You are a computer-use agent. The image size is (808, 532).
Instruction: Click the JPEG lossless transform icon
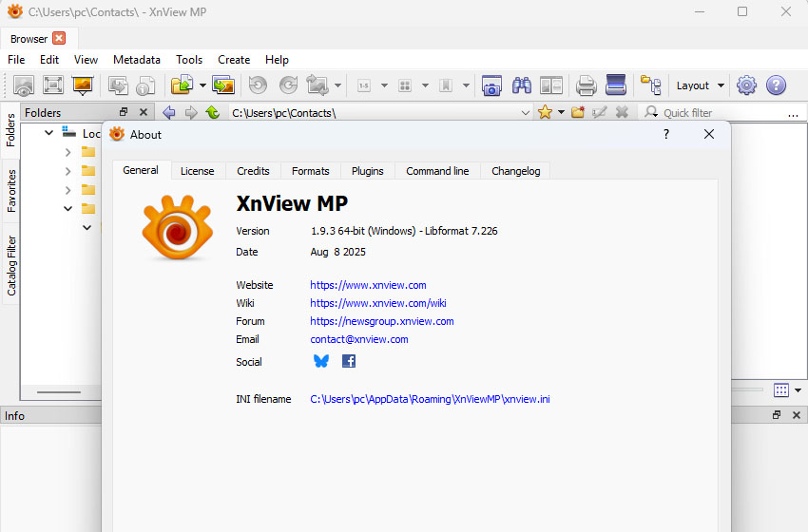317,85
